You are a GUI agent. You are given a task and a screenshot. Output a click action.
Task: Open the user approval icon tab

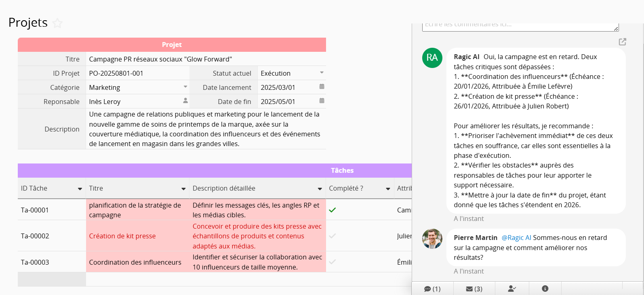(512, 289)
